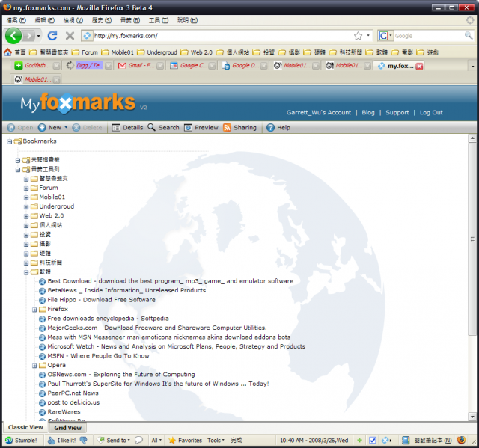The width and height of the screenshot is (479, 448).
Task: Click the Firefox icon in status bar
Action: tap(461, 440)
